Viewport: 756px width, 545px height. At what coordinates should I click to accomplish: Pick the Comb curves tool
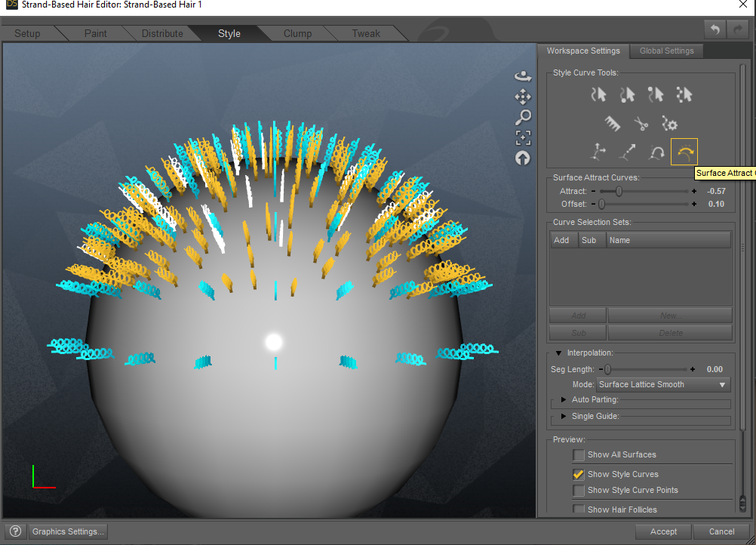point(613,124)
